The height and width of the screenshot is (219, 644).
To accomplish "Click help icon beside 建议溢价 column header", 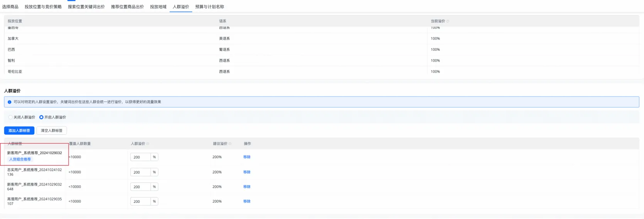I will [x=230, y=144].
